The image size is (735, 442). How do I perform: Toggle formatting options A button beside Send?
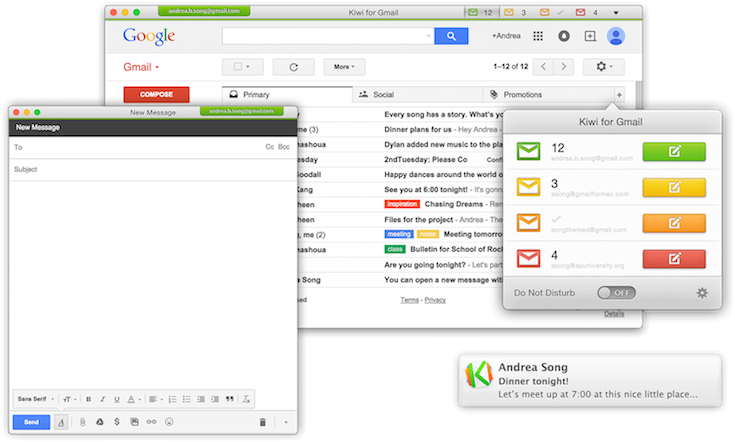(x=61, y=422)
